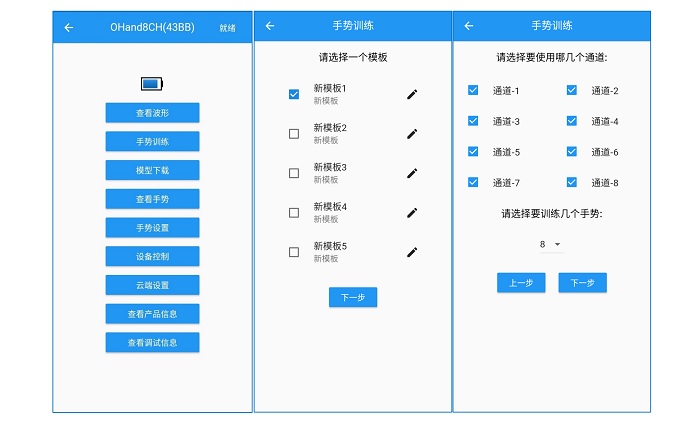700x430 pixels.
Task: Open 模型下载 model download
Action: coord(152,170)
